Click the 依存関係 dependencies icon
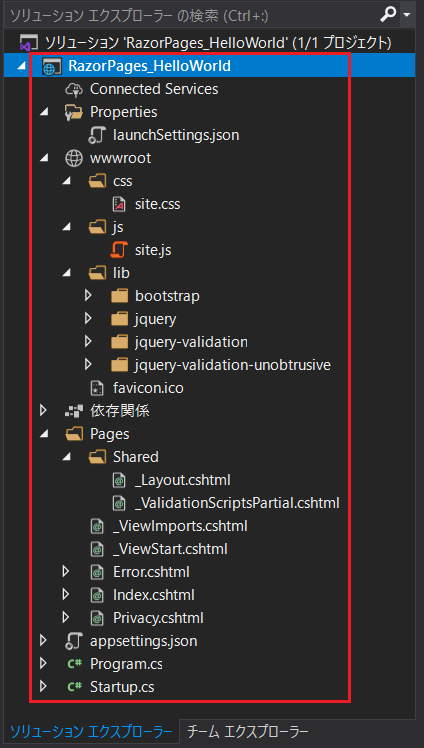This screenshot has height=748, width=424. point(74,411)
